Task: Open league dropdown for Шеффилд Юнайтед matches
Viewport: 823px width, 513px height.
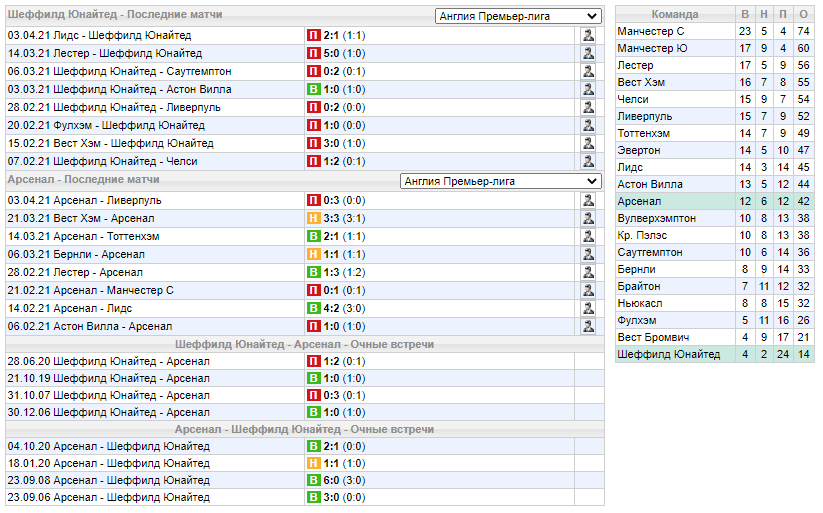Action: (518, 16)
